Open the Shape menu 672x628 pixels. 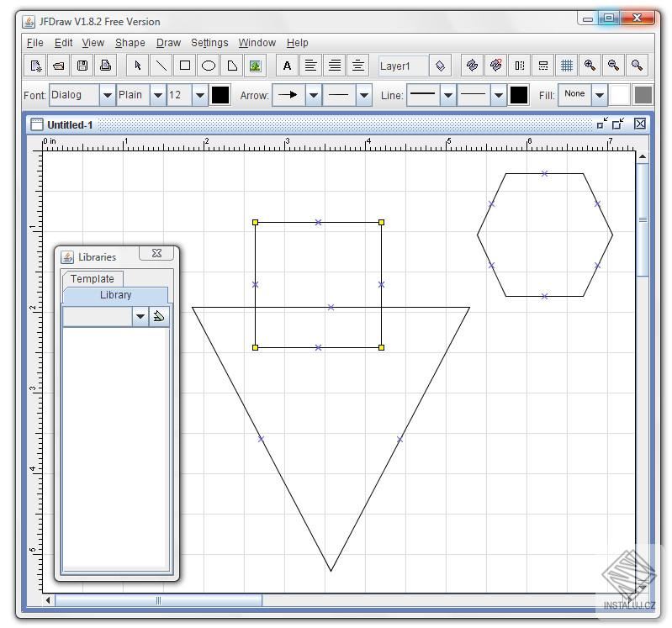point(130,43)
